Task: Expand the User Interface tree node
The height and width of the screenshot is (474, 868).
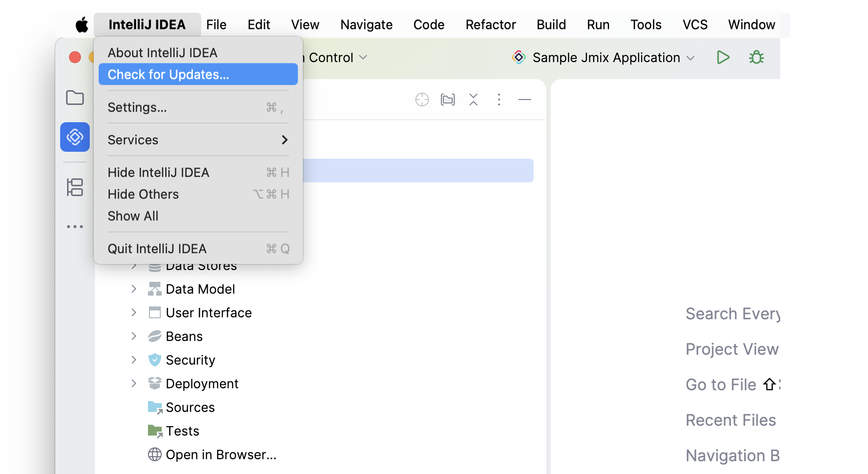Action: [x=134, y=313]
